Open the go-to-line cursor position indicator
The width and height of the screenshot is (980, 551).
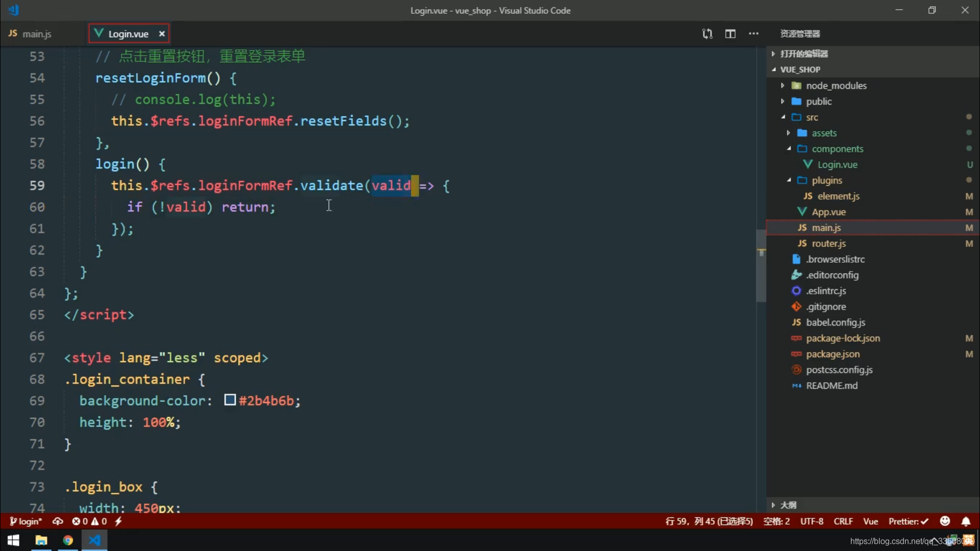(x=709, y=521)
